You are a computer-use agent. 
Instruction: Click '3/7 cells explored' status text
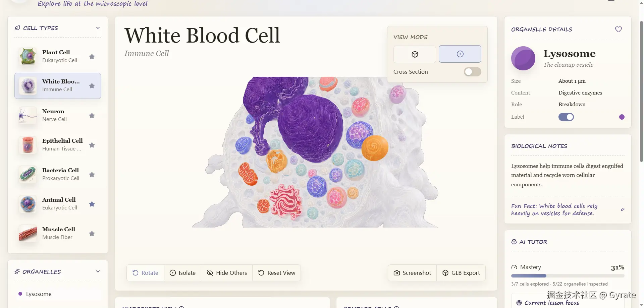click(530, 284)
